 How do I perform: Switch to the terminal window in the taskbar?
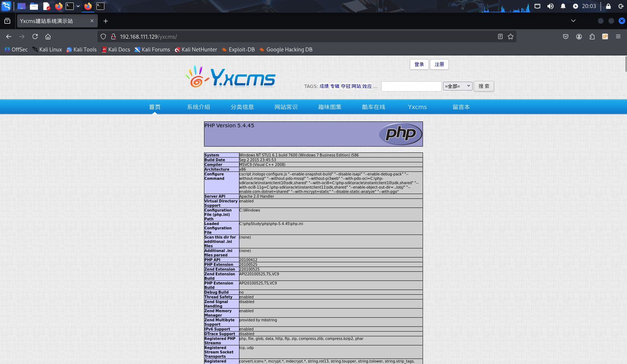tap(100, 6)
